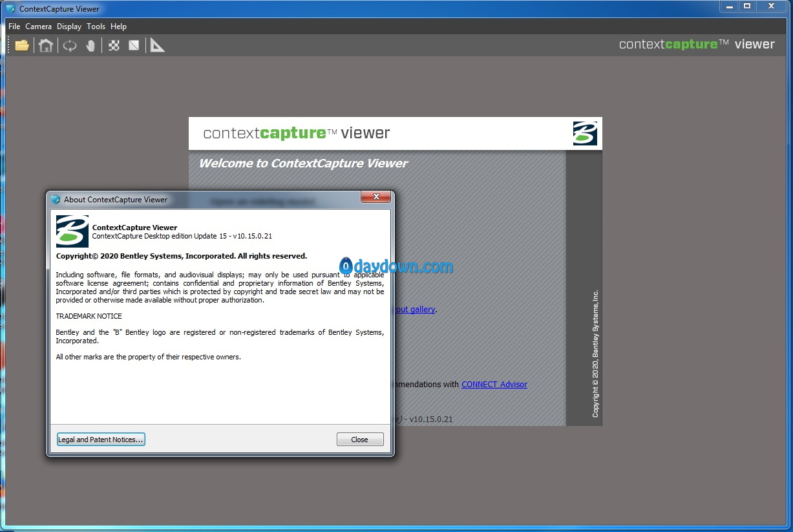Open the measurement set-square tool

(157, 45)
